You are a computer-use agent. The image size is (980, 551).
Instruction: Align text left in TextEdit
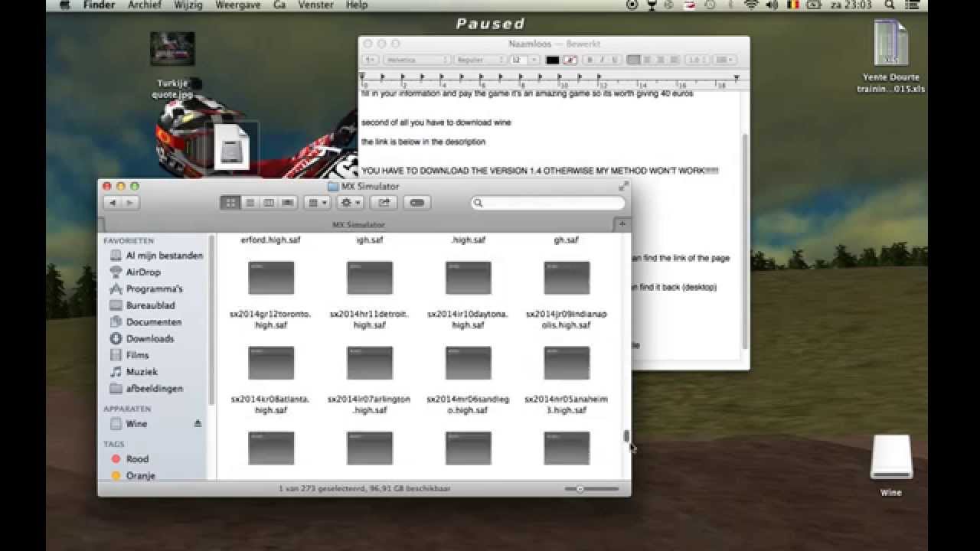tap(633, 60)
